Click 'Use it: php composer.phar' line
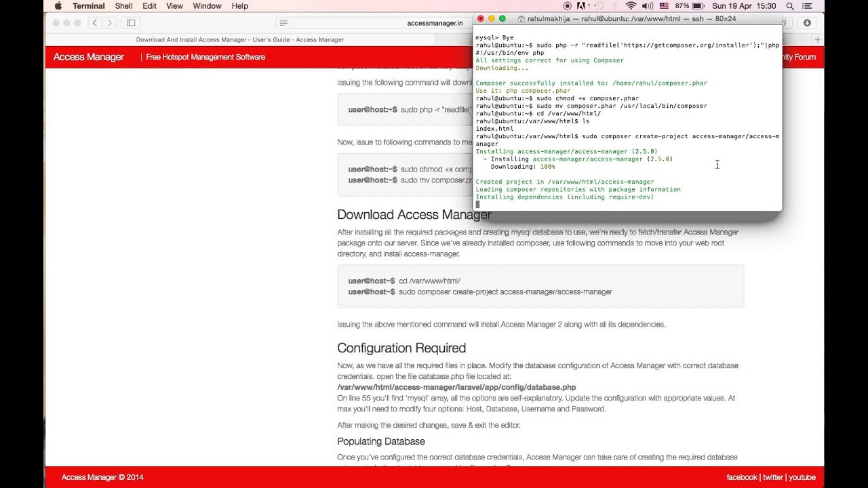The image size is (868, 488). 523,91
